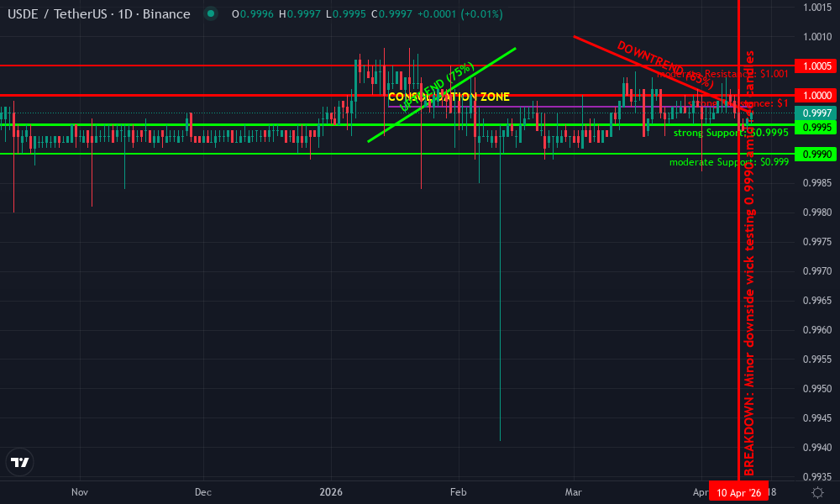Screen dimensions: 840x504
Task: Click the Dec label on time axis
Action: [203, 491]
